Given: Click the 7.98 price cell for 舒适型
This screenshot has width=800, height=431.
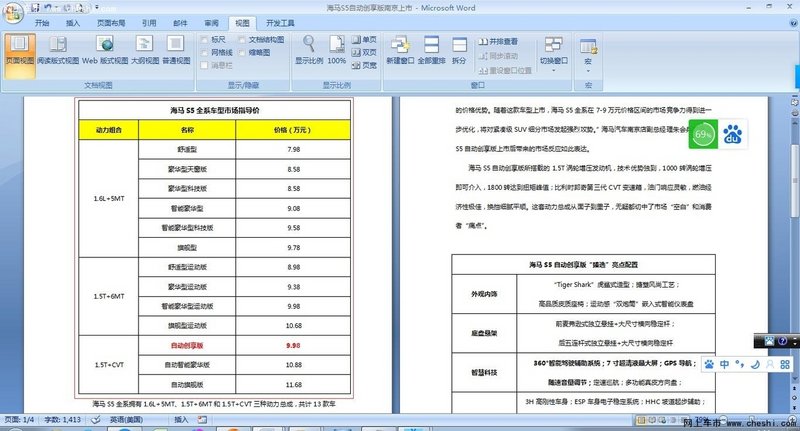Looking at the screenshot, I should (x=293, y=149).
